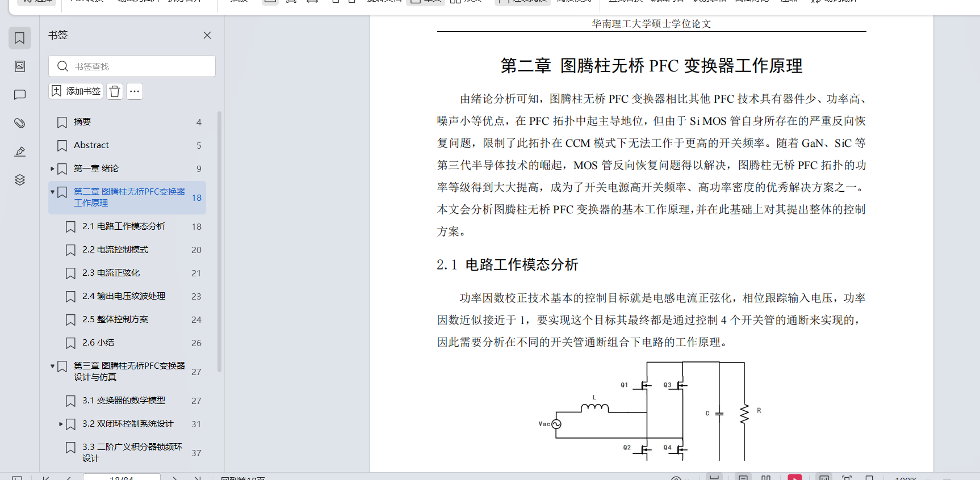Click the 添加书签 add bookmark button
This screenshot has height=480, width=980.
[x=76, y=91]
